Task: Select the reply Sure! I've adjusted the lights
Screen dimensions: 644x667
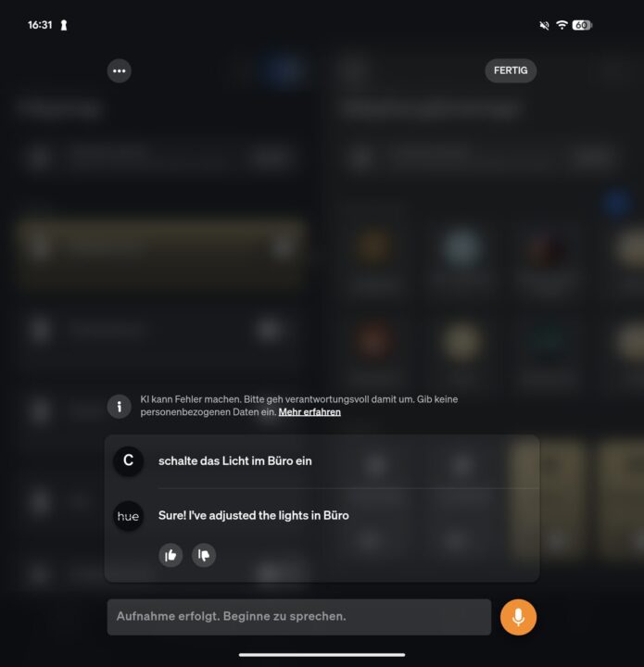Action: coord(254,516)
